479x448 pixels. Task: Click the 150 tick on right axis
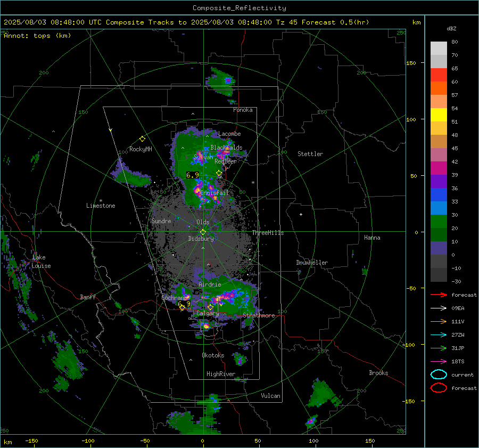click(411, 63)
